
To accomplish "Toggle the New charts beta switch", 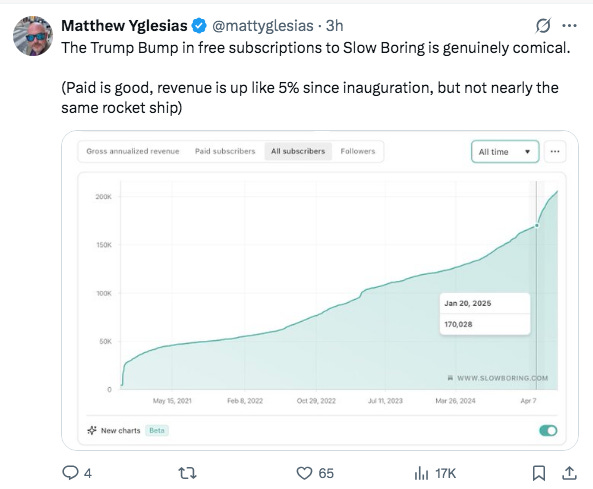I will pos(548,430).
